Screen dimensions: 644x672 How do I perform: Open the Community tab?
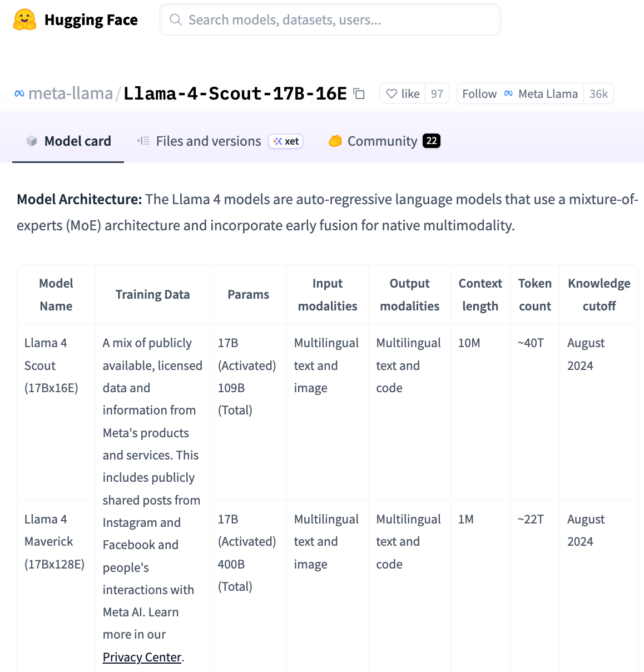click(384, 141)
